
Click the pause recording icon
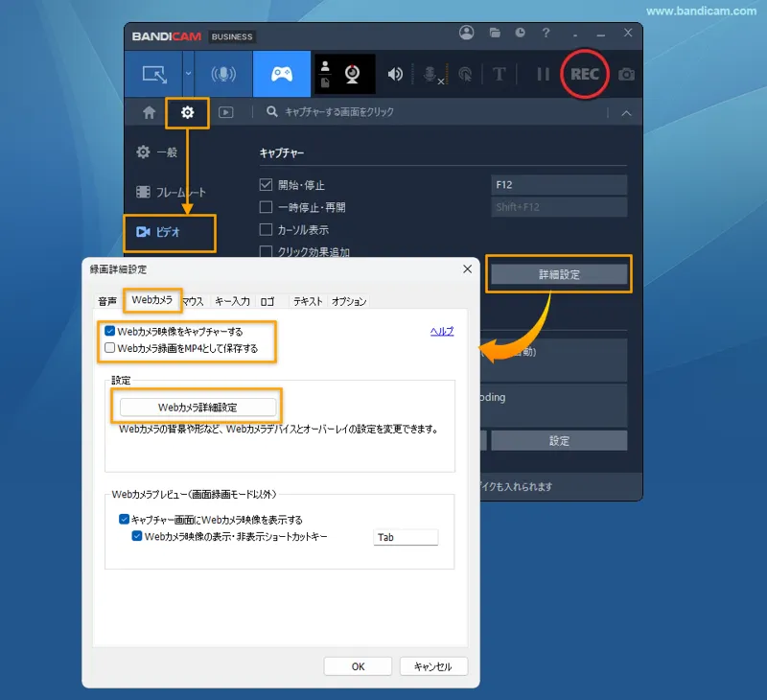[543, 75]
